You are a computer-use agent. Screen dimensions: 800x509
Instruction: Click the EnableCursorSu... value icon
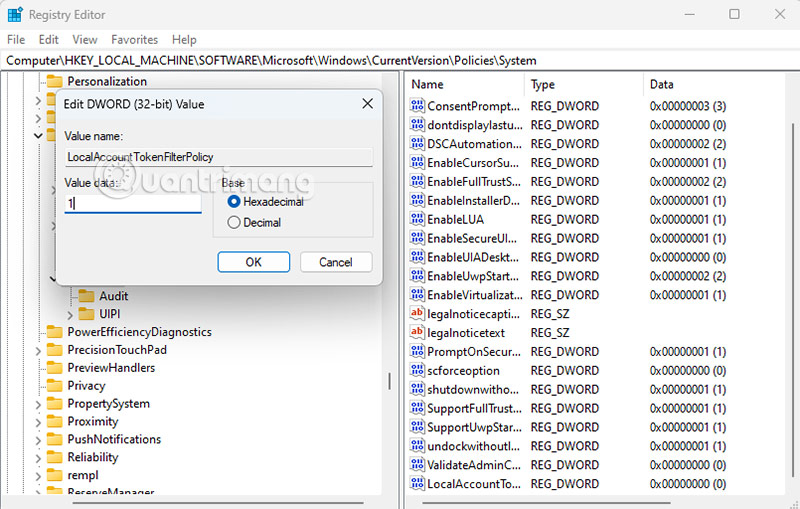[417, 162]
